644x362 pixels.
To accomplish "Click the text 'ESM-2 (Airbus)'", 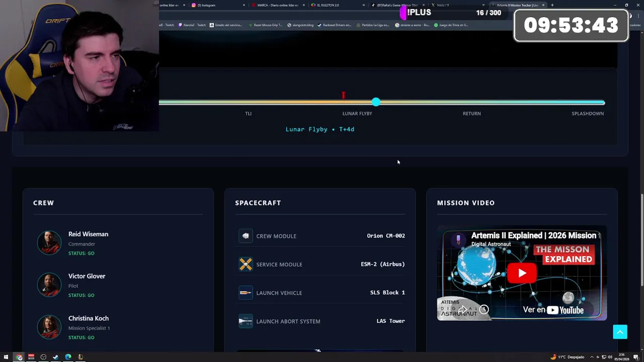I will [383, 264].
